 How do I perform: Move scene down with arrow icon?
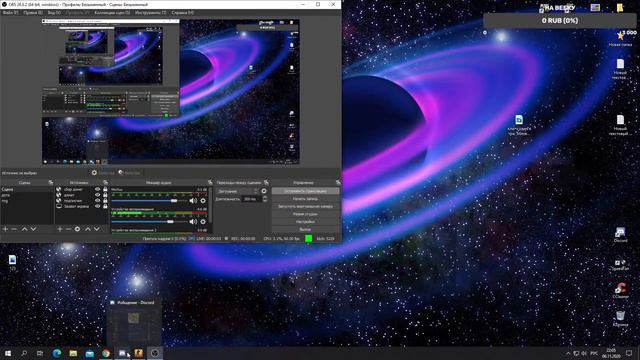(33, 229)
